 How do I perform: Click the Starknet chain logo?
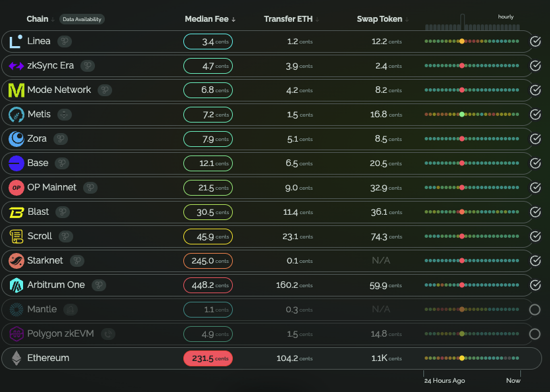pyautogui.click(x=16, y=261)
